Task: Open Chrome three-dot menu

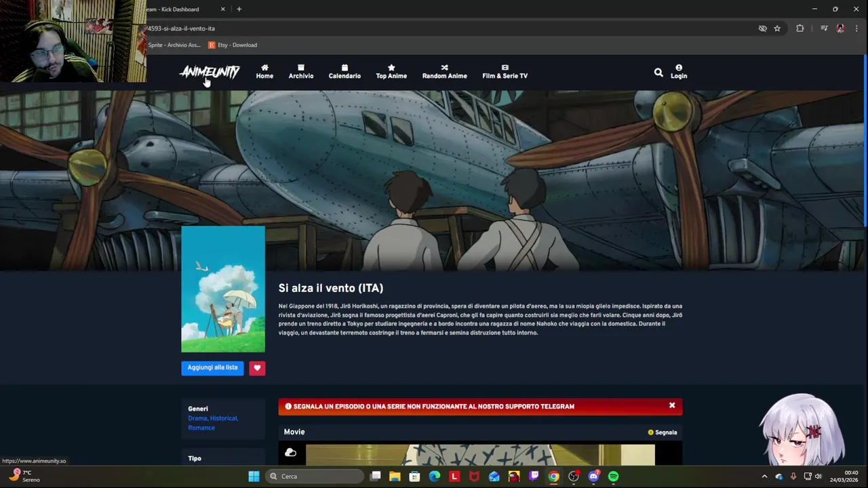Action: pos(856,28)
